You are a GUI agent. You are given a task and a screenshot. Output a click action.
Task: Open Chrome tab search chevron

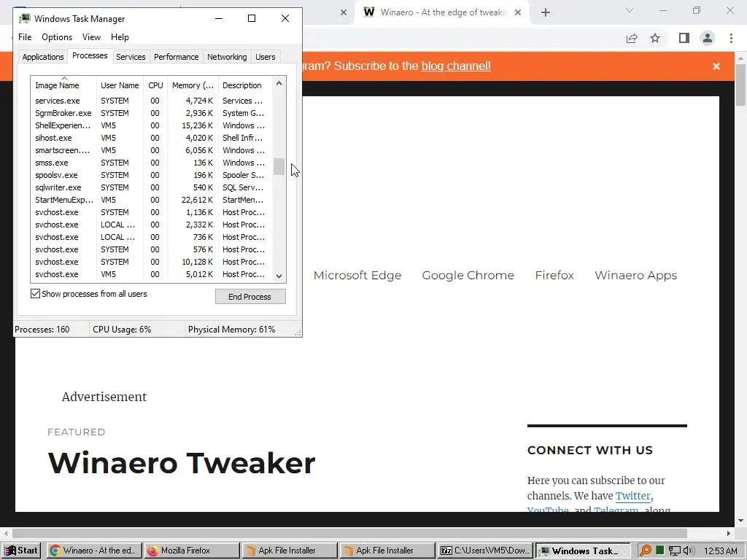(x=630, y=10)
